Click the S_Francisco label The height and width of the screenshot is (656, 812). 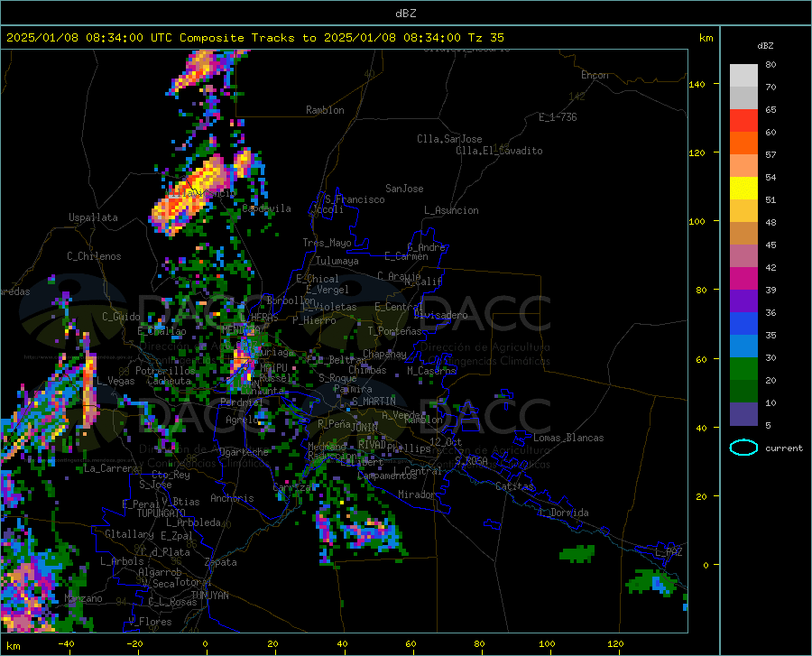point(355,199)
